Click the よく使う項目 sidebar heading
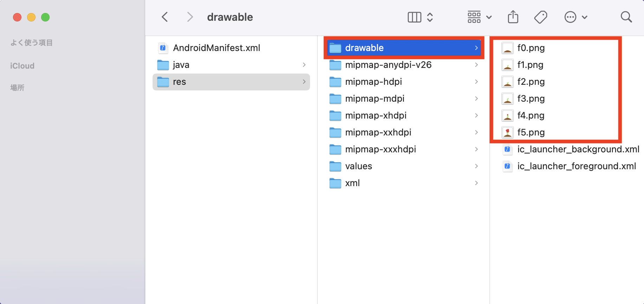Image resolution: width=644 pixels, height=304 pixels. (31, 43)
